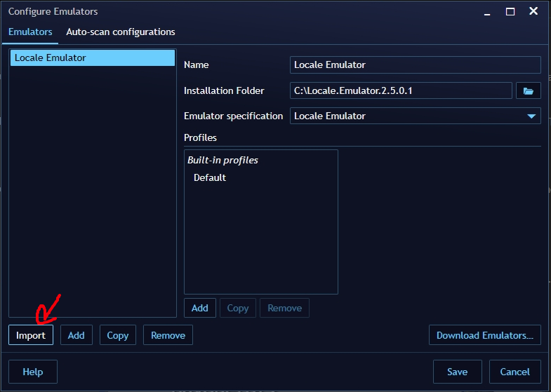
Task: Click the Name input field
Action: [x=415, y=65]
